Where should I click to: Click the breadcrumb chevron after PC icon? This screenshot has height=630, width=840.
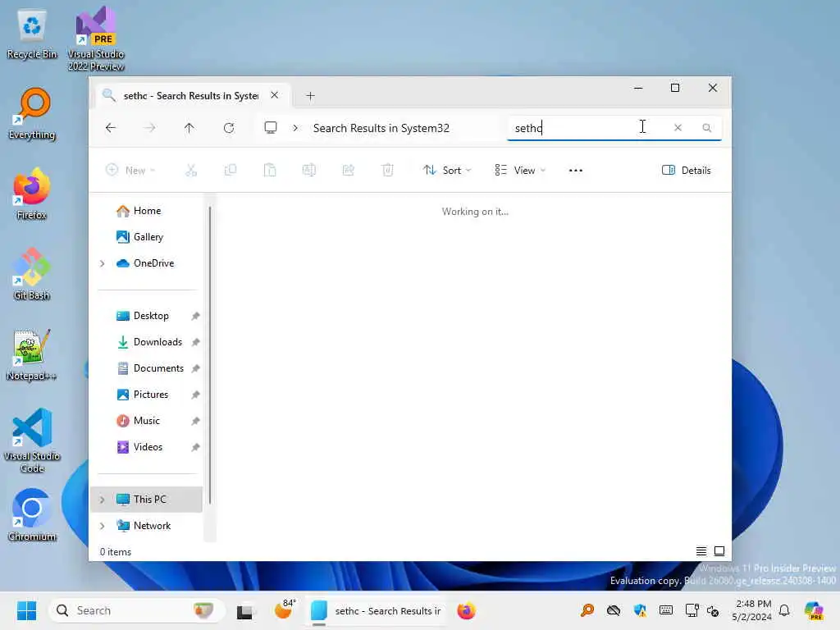295,128
